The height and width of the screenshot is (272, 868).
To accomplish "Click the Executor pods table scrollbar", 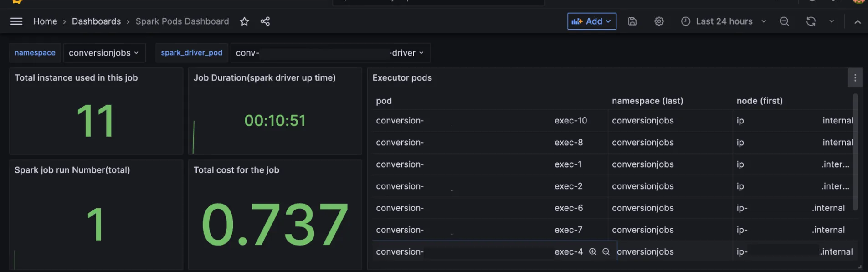I will pyautogui.click(x=855, y=152).
